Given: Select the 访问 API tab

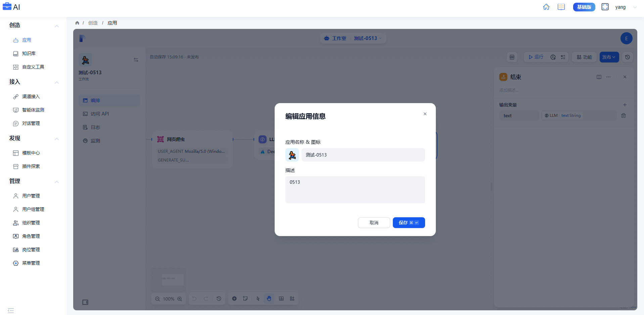Looking at the screenshot, I should click(x=109, y=114).
